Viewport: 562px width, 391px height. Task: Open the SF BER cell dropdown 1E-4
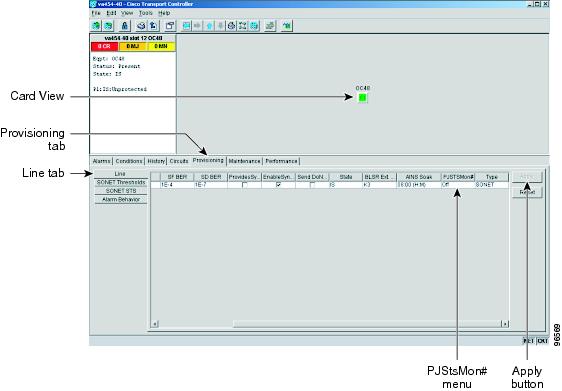point(177,185)
